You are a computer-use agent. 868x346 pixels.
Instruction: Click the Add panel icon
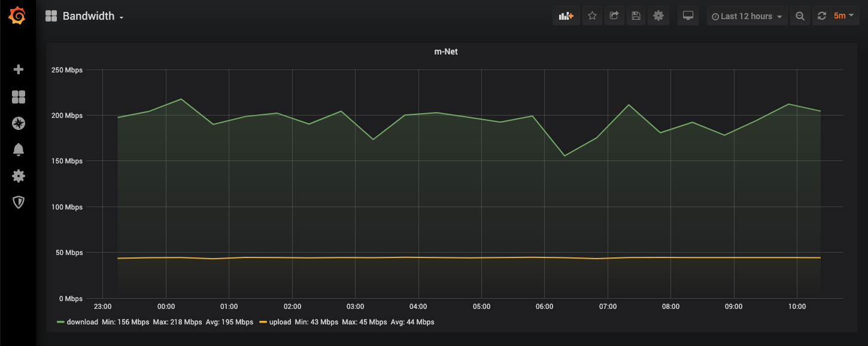coord(566,16)
